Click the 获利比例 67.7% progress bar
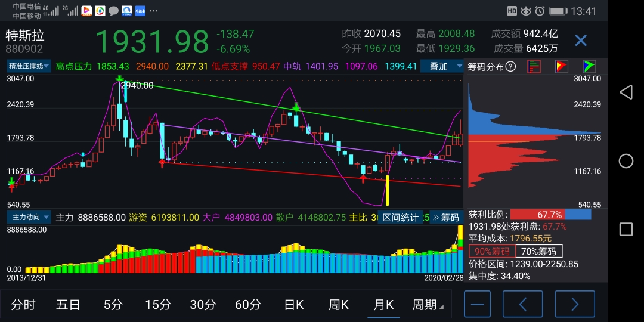Screen dimensions: 644x322 coord(550,215)
